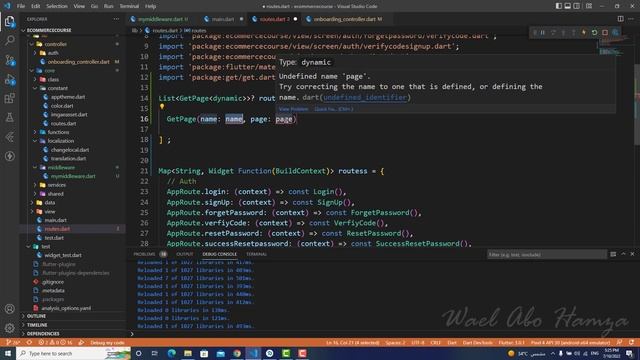This screenshot has width=640, height=360.
Task: Open widget_test.dart in explorer
Action: [63, 255]
